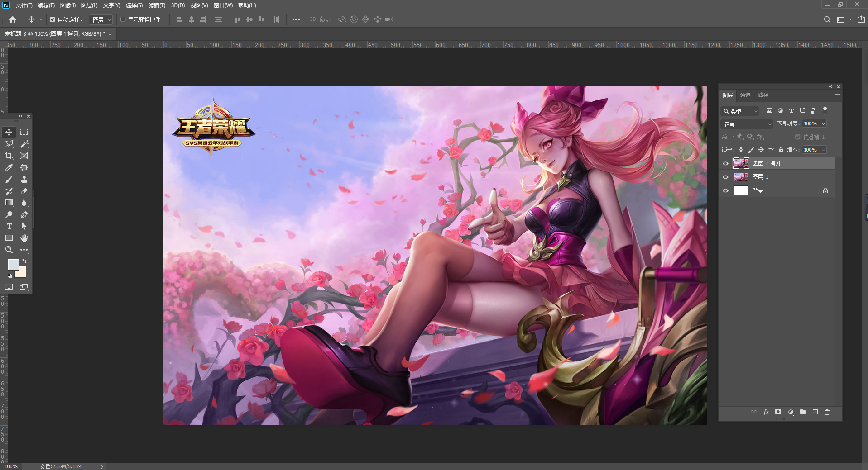Choose the Clone Stamp tool
This screenshot has height=470, width=868.
(24, 179)
